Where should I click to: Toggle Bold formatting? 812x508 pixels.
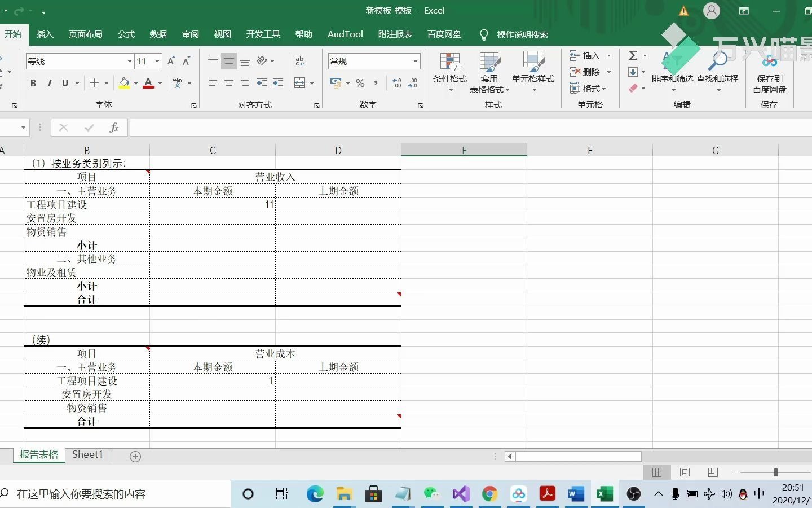pos(33,83)
